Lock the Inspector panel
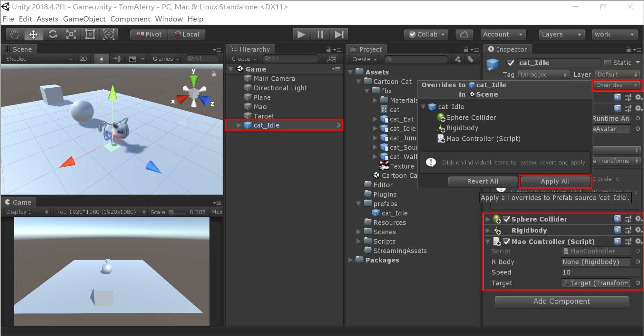 click(x=628, y=49)
